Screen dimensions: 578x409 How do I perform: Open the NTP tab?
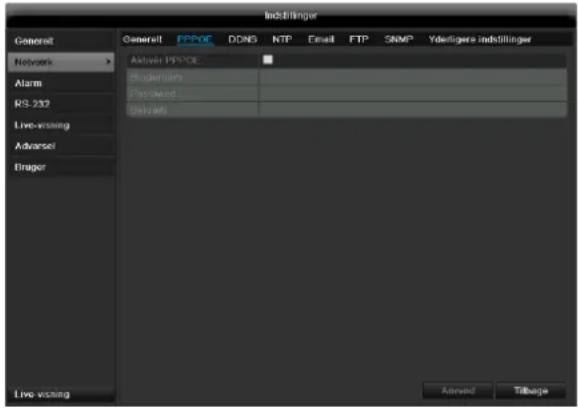pyautogui.click(x=282, y=39)
